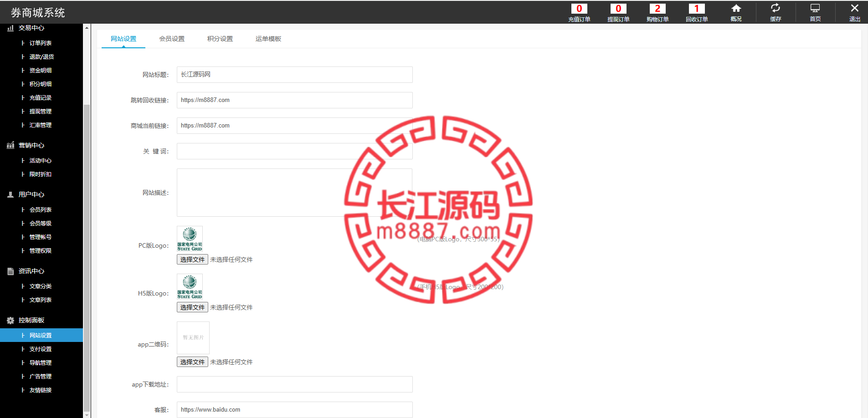Open 充值记录 in sidebar
The image size is (868, 418).
[x=41, y=97]
